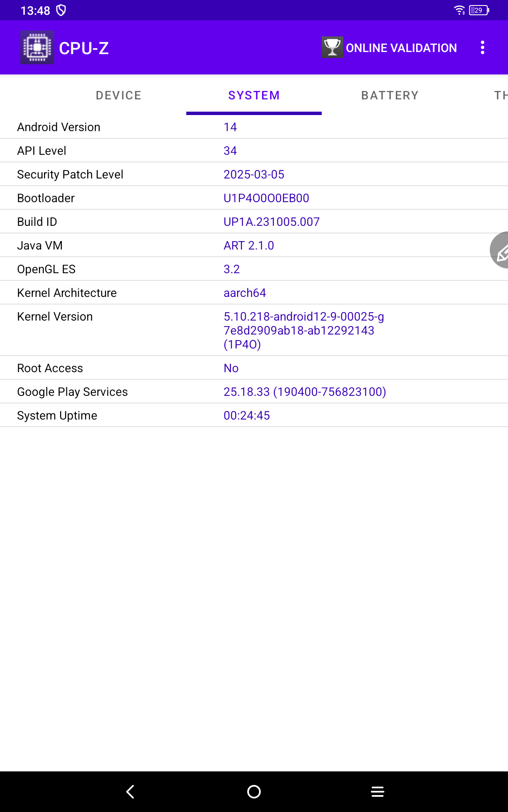The height and width of the screenshot is (812, 508).
Task: Tap the battery level indicator
Action: (x=479, y=10)
